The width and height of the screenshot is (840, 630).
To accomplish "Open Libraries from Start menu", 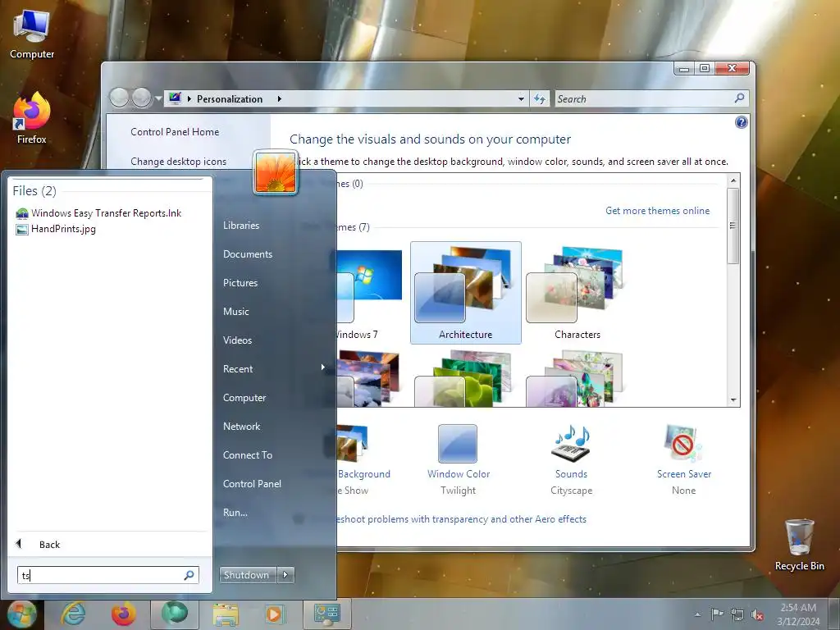I will click(x=241, y=226).
